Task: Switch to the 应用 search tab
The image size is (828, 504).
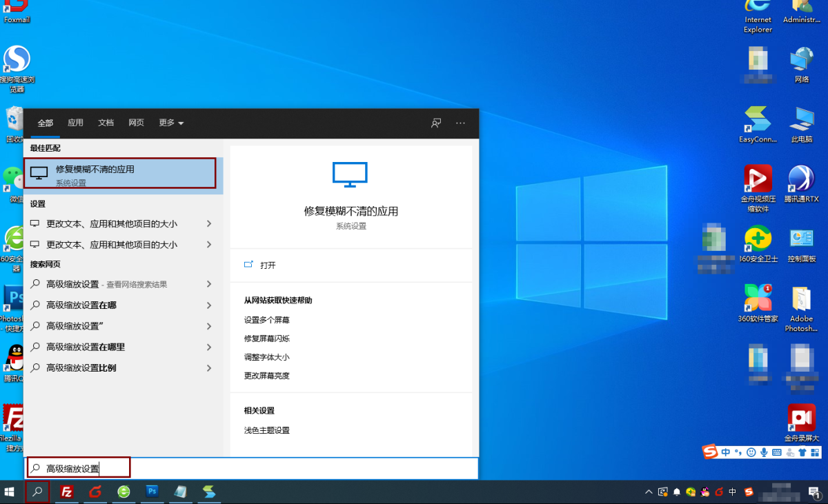Action: [x=75, y=123]
